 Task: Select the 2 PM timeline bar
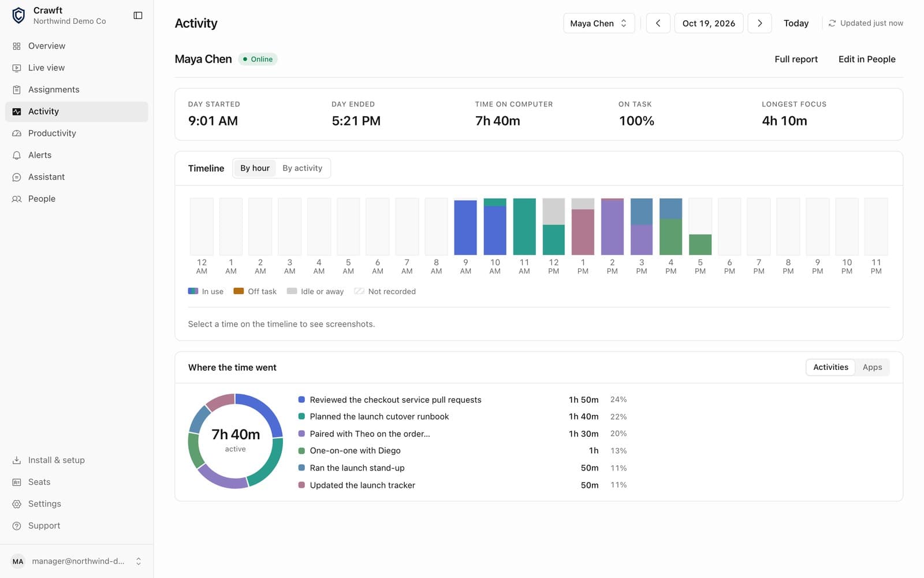[612, 227]
